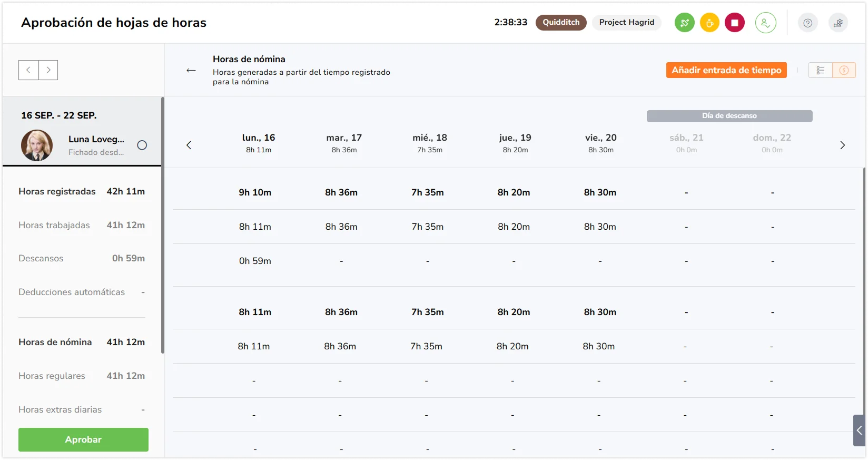This screenshot has height=460, width=868.
Task: Click Luna Lovegood's avatar photo
Action: coord(37,145)
